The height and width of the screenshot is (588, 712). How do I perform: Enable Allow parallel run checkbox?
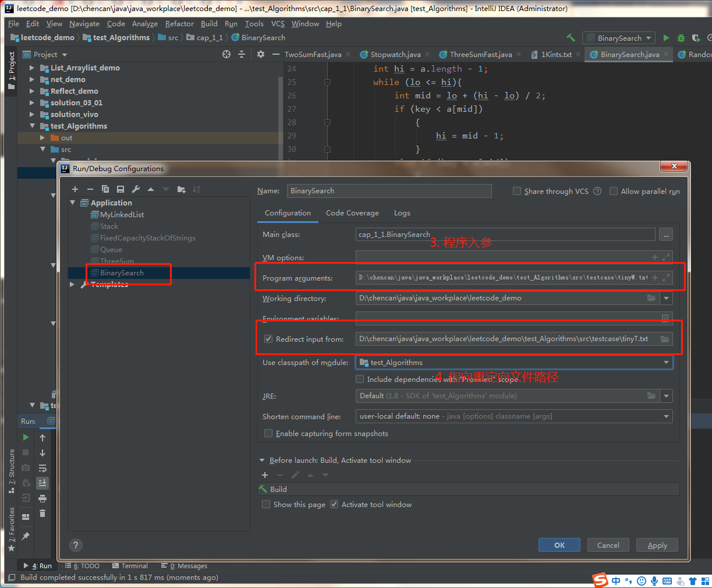tap(614, 191)
